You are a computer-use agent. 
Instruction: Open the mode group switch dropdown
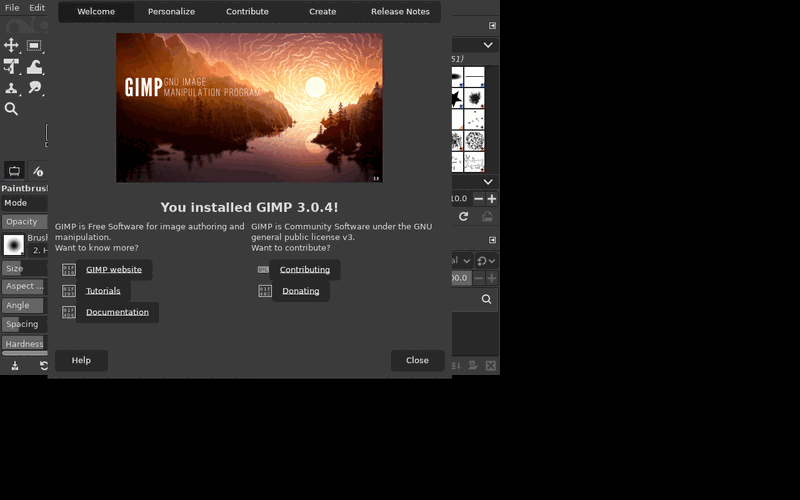[486, 261]
